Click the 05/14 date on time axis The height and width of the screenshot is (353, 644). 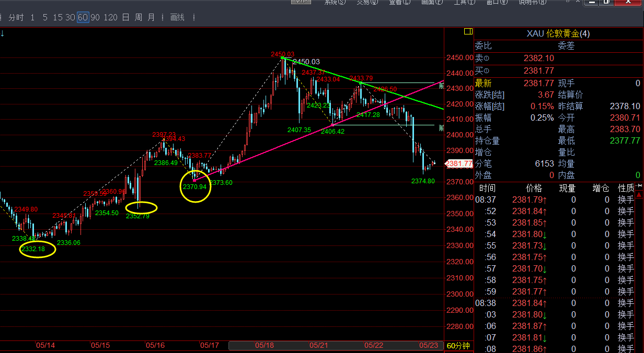pyautogui.click(x=45, y=346)
